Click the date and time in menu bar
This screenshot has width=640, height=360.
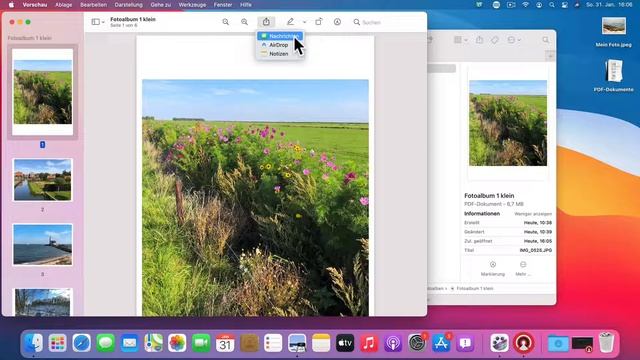click(609, 5)
